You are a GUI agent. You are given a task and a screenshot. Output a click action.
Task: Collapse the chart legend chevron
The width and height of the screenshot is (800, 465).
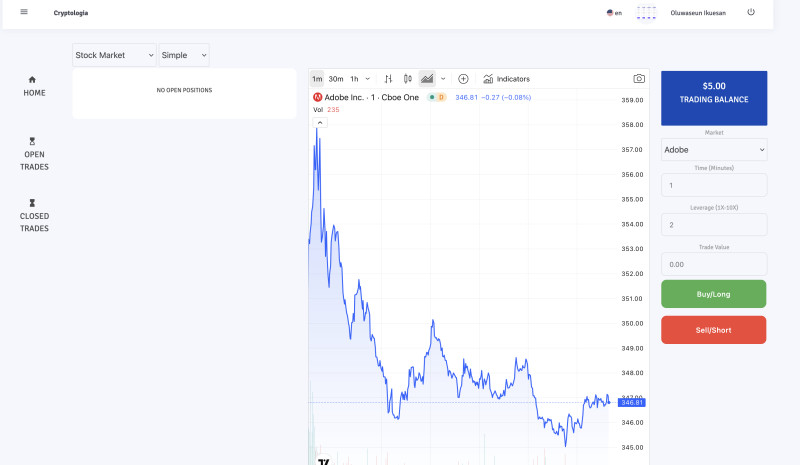click(x=320, y=122)
